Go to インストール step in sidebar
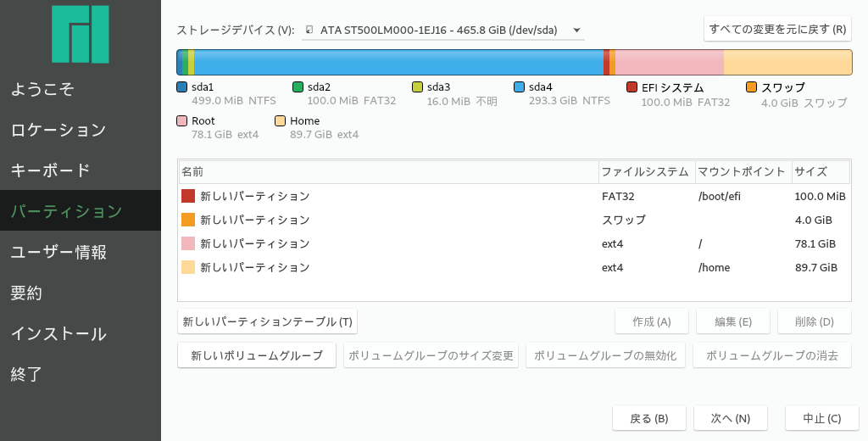The height and width of the screenshot is (441, 868). point(81,333)
